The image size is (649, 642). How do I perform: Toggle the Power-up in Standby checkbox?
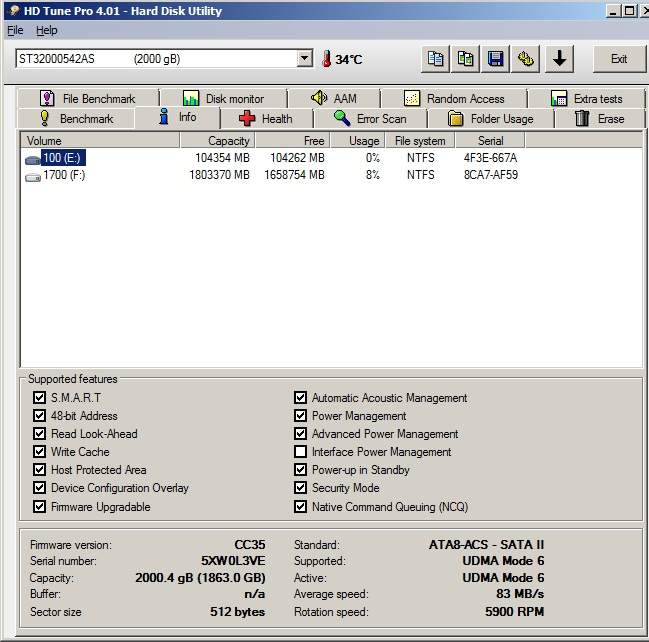coord(300,470)
